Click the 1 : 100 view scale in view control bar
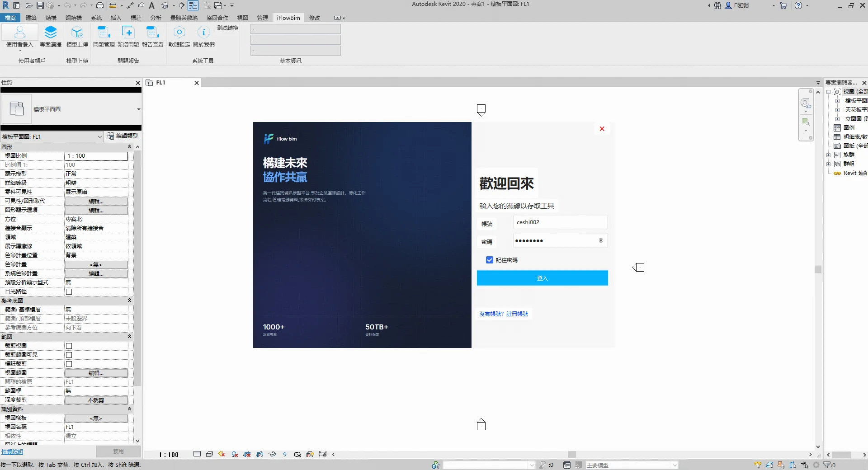The height and width of the screenshot is (470, 868). click(x=169, y=455)
